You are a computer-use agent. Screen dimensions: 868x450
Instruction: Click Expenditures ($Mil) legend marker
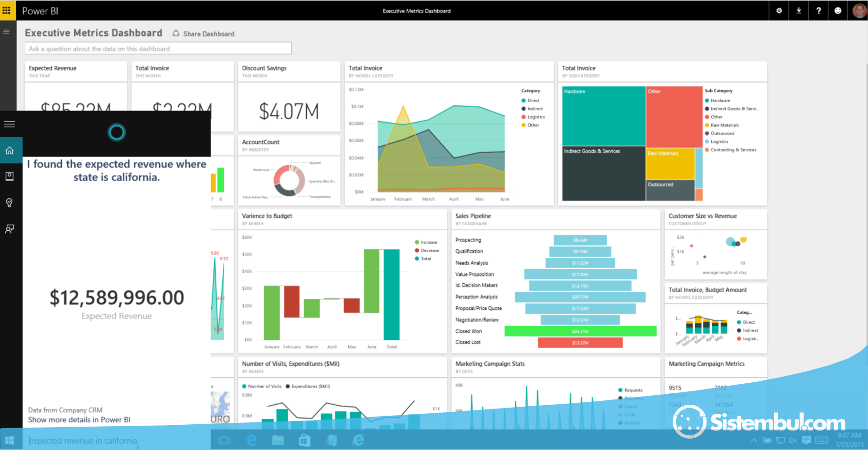point(288,386)
